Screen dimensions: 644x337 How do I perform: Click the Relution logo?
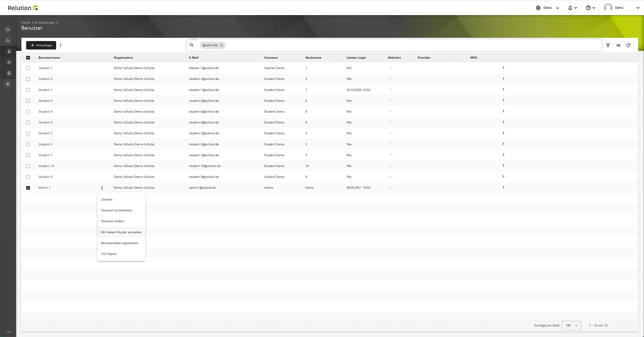pyautogui.click(x=23, y=8)
